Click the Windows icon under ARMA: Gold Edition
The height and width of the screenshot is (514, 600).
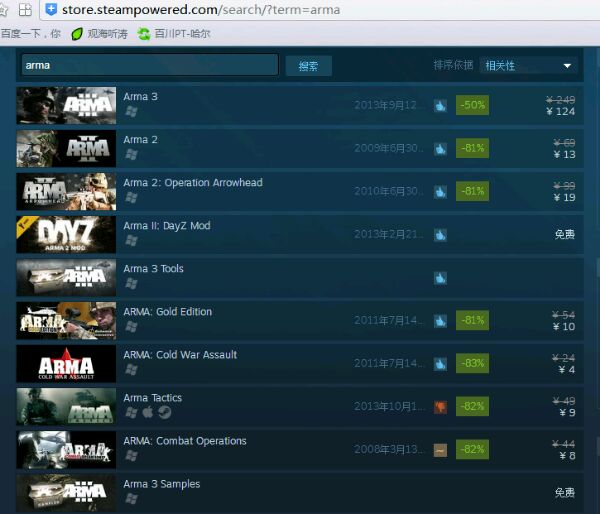point(131,326)
